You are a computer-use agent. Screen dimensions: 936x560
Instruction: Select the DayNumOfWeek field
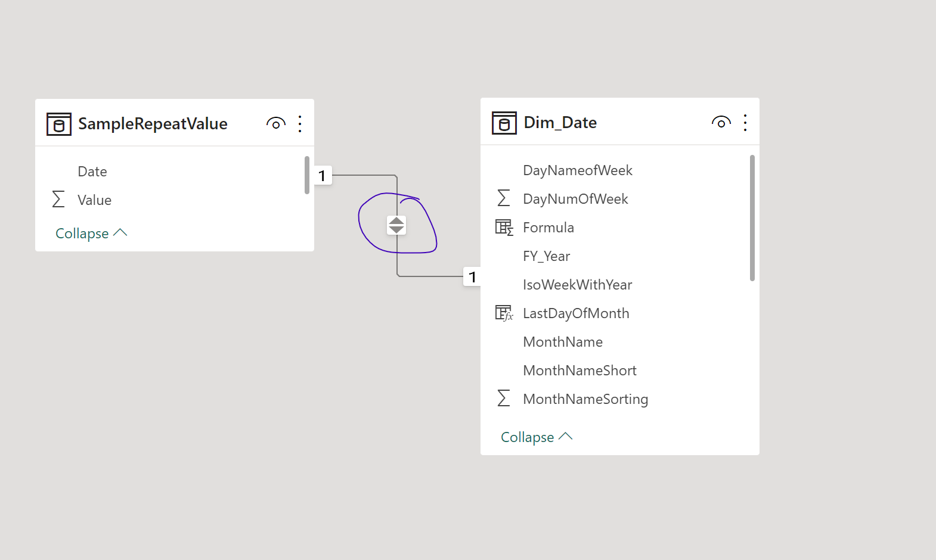(575, 199)
